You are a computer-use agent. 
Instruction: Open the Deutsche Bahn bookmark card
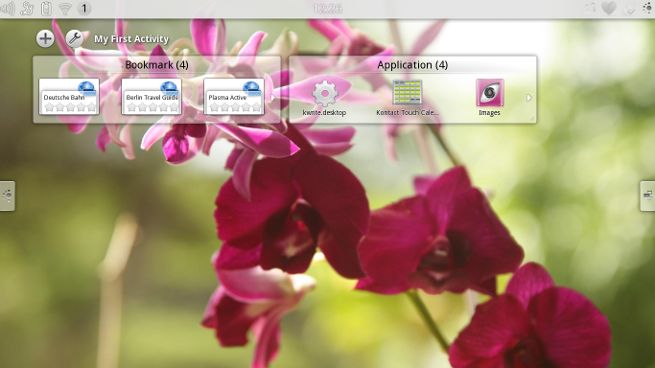(x=69, y=97)
